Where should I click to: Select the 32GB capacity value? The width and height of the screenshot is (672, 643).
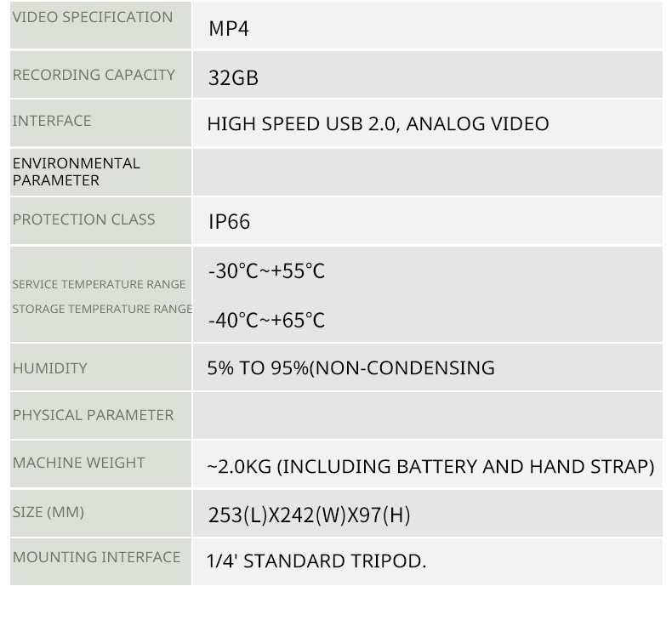233,78
